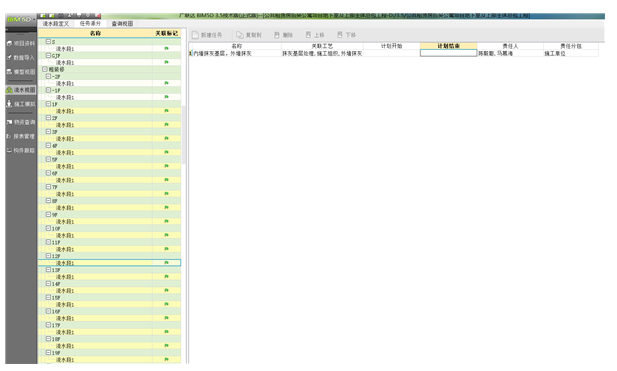Switch to the 任务派分 tab
617x371 pixels.
click(90, 24)
